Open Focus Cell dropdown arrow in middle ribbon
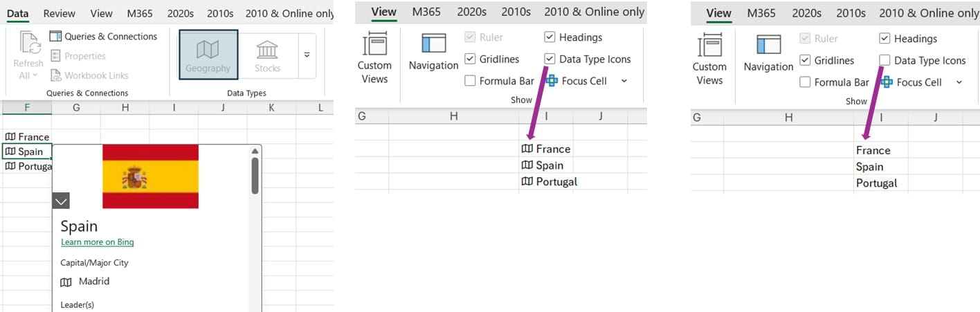This screenshot has width=980, height=312. (624, 81)
